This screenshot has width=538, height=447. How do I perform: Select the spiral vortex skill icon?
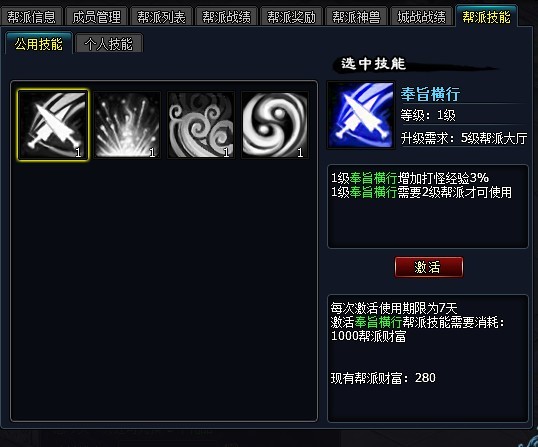click(x=275, y=125)
